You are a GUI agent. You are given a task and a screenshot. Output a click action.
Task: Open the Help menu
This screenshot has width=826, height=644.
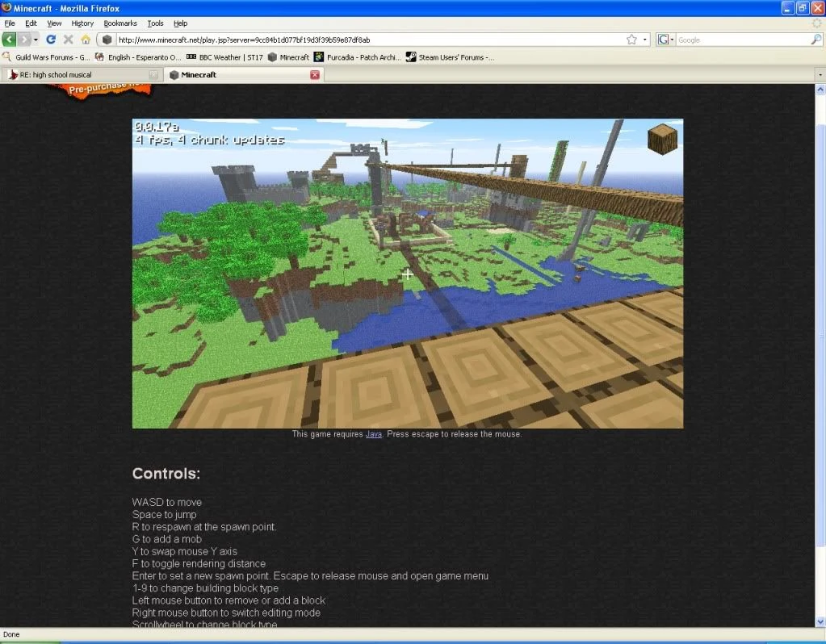[181, 23]
